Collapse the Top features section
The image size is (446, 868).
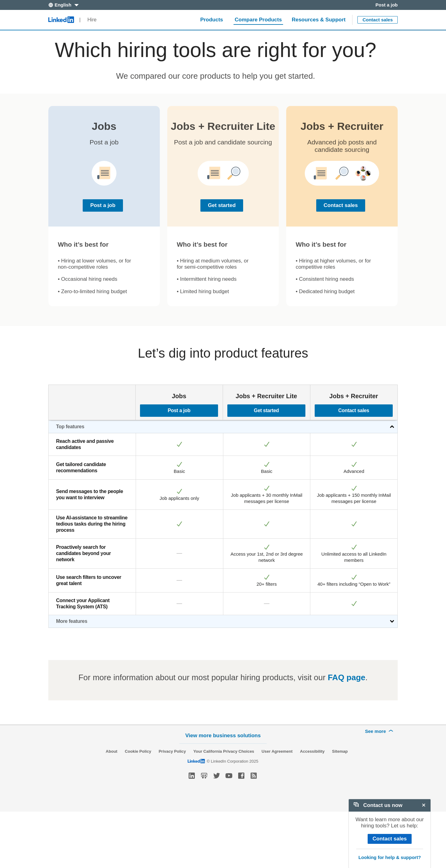tap(392, 427)
